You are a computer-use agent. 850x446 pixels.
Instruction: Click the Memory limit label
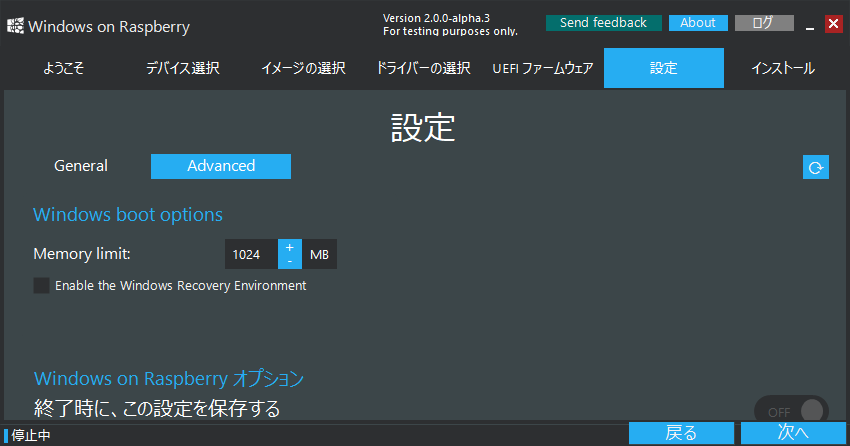(x=82, y=254)
